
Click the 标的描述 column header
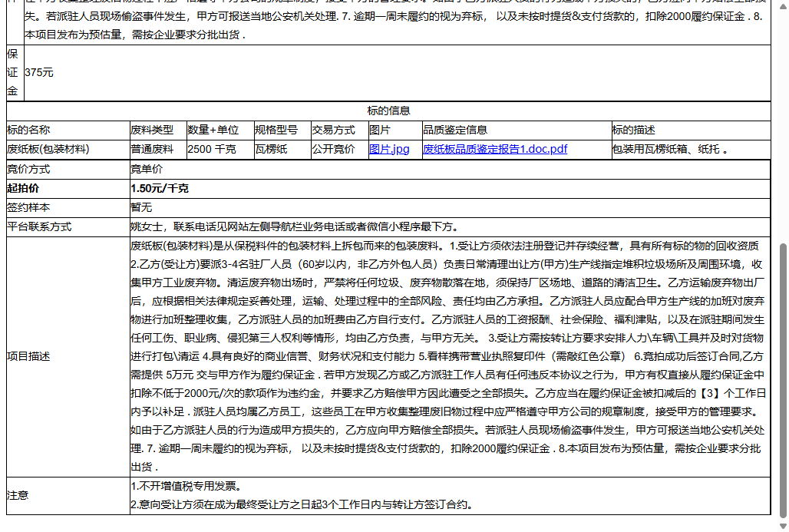(633, 131)
